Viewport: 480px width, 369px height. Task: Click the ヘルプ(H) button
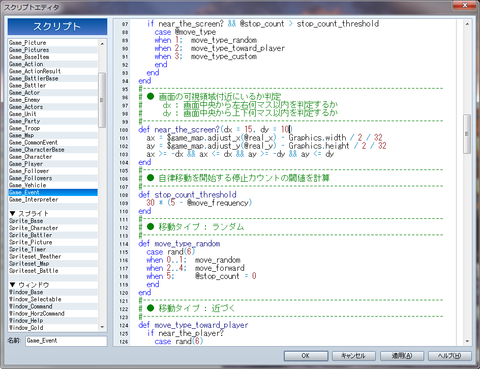450,356
